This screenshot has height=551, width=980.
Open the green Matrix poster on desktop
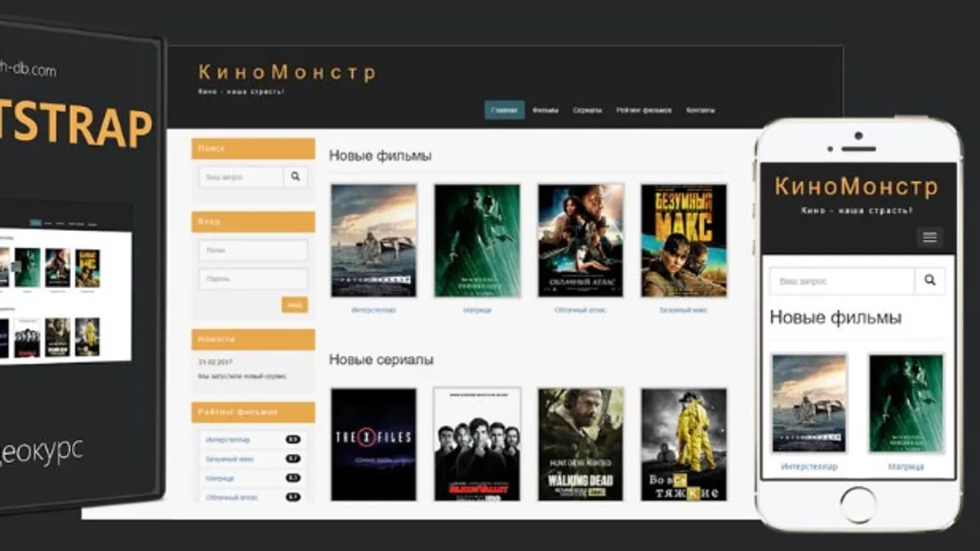click(477, 240)
